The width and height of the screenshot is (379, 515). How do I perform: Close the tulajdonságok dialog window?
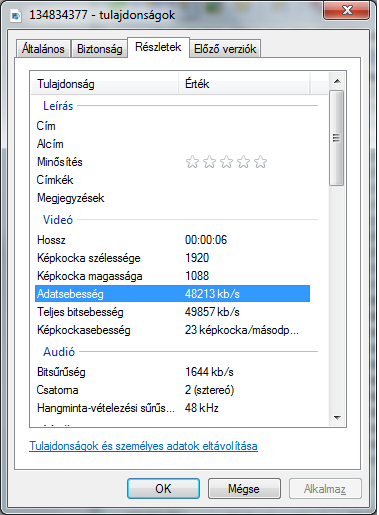click(346, 11)
